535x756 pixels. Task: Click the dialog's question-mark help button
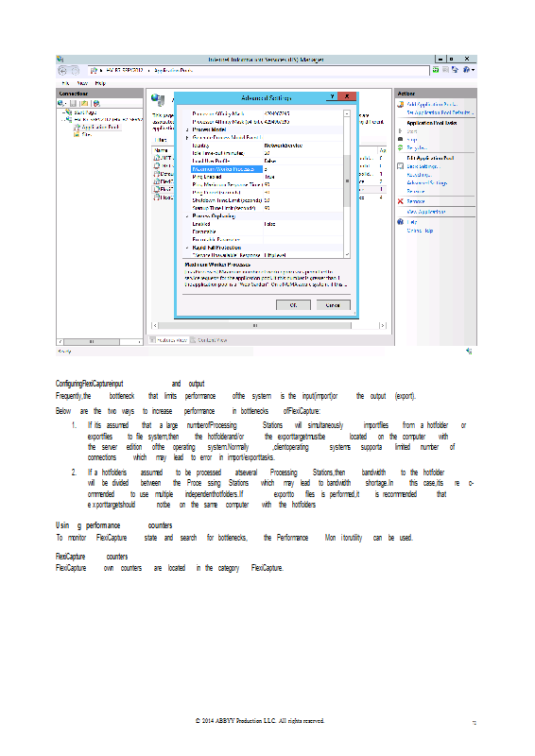point(332,97)
